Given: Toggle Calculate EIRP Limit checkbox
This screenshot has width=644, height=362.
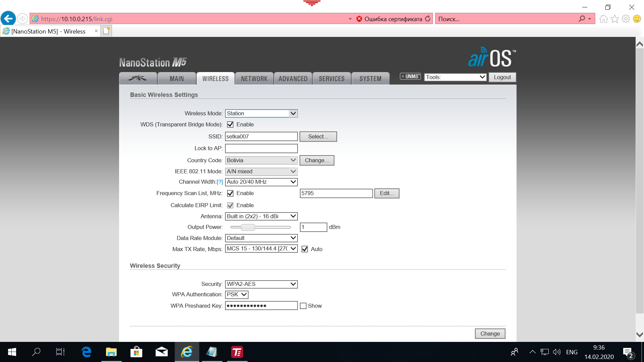Looking at the screenshot, I should pos(230,205).
